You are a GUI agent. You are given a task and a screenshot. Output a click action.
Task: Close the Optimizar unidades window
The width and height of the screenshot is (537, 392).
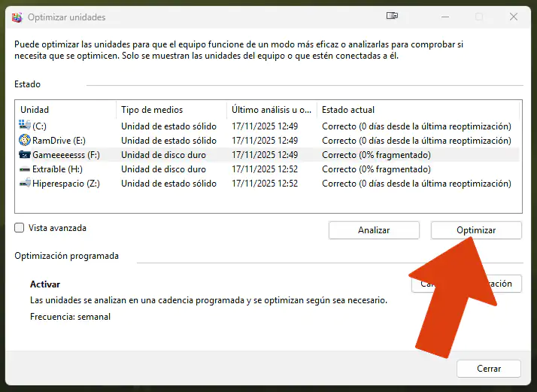pyautogui.click(x=514, y=17)
